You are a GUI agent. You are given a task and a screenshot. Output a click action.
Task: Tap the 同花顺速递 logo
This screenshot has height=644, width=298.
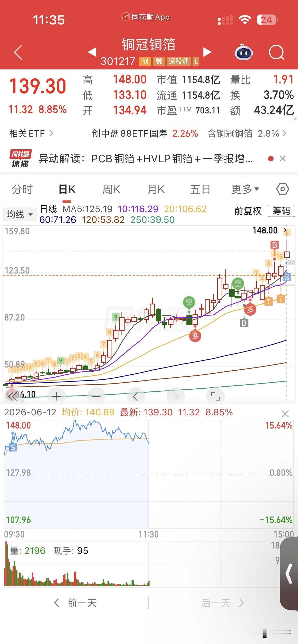[x=20, y=159]
